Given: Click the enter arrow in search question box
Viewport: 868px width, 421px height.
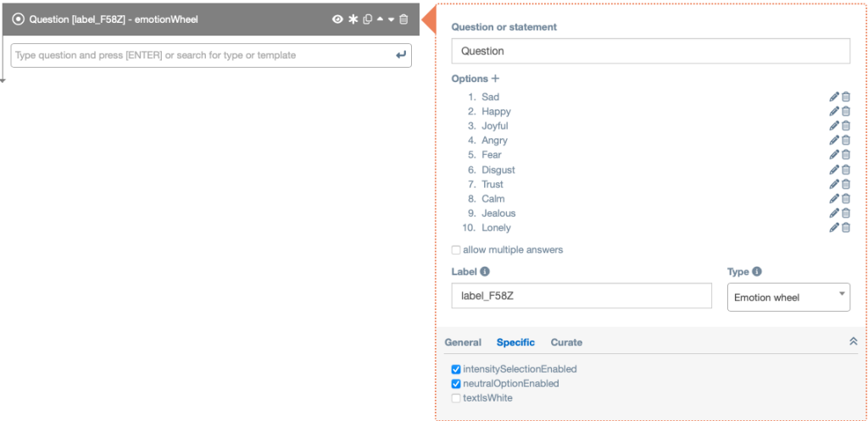Looking at the screenshot, I should pos(401,55).
